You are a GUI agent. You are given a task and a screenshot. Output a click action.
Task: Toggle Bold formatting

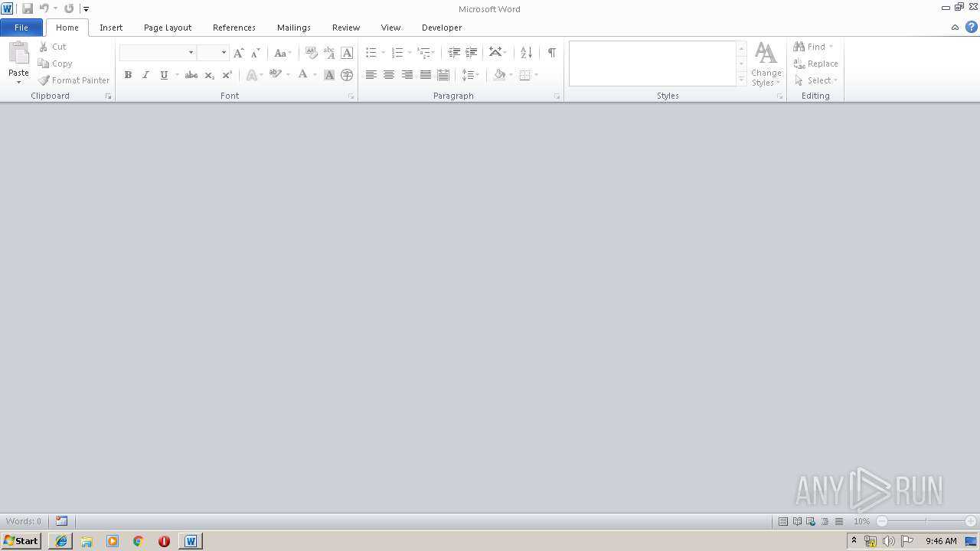tap(128, 75)
